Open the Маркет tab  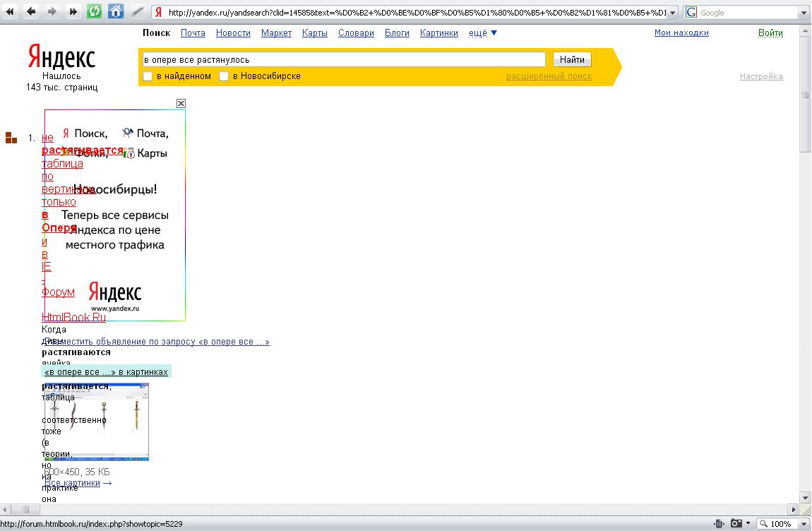pos(276,32)
